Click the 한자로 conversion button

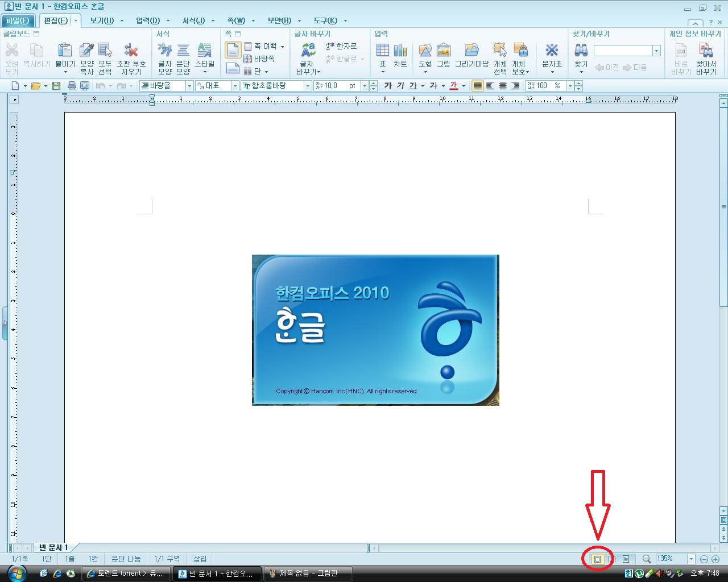pyautogui.click(x=341, y=46)
